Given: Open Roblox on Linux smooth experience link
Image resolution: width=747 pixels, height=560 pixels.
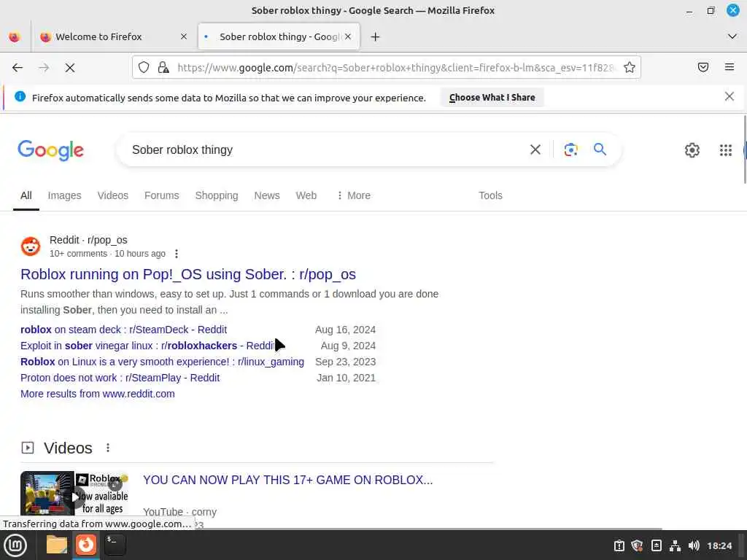Looking at the screenshot, I should coord(162,362).
